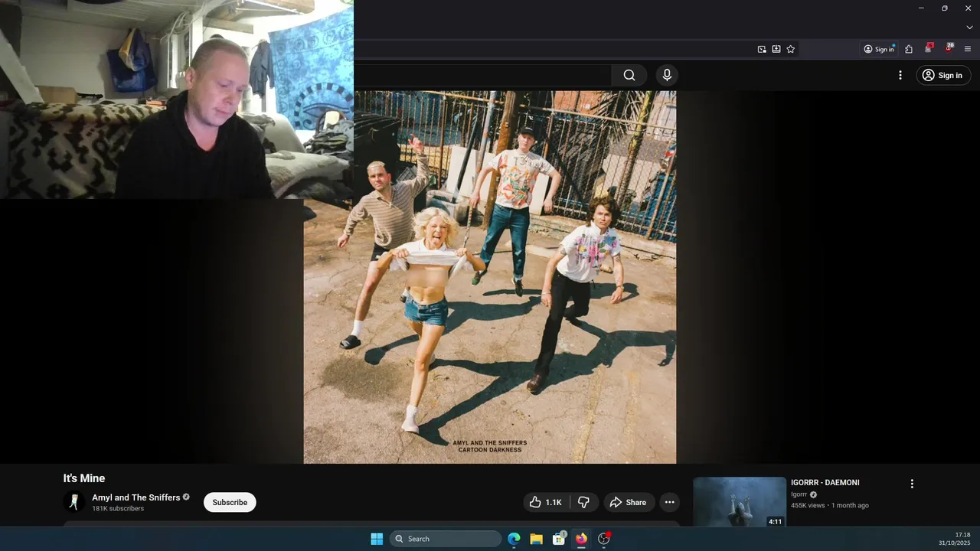Open the extension icon with red badge
This screenshot has width=980, height=551.
[x=929, y=48]
